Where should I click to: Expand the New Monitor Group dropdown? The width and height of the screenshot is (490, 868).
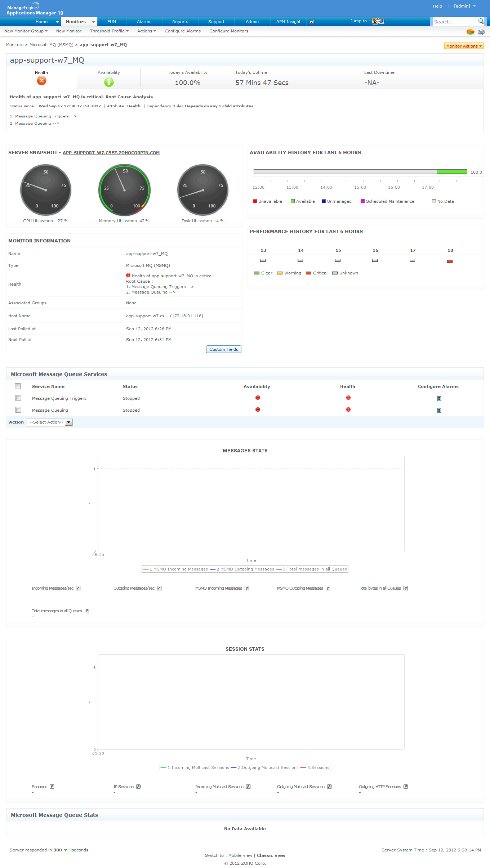tap(26, 31)
